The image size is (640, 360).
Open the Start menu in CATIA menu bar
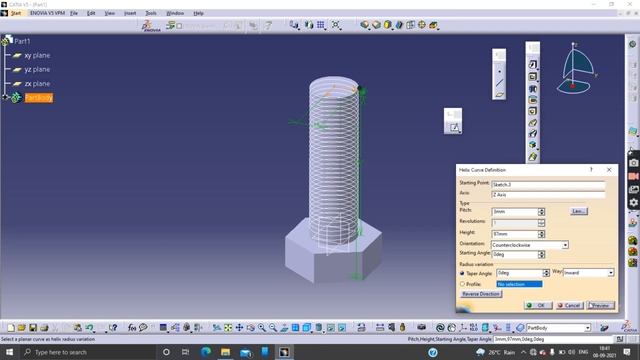point(16,13)
